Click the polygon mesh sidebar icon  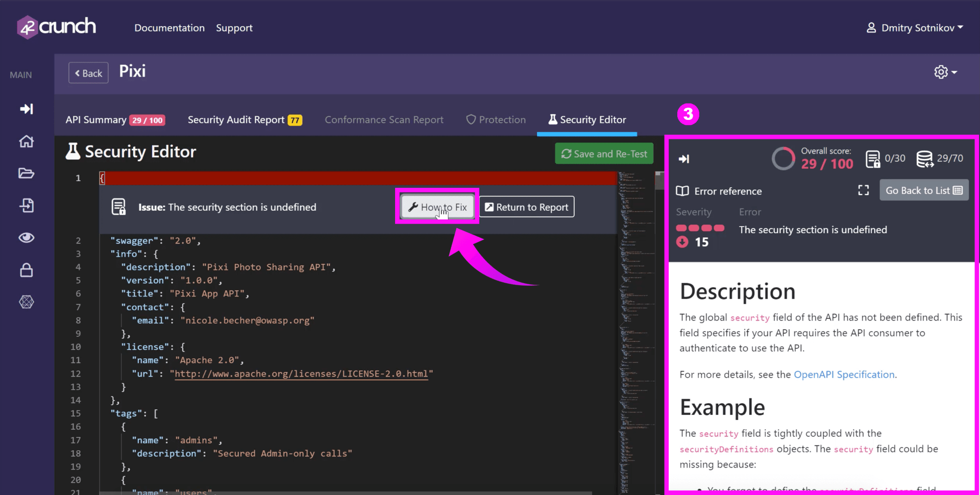click(x=27, y=302)
